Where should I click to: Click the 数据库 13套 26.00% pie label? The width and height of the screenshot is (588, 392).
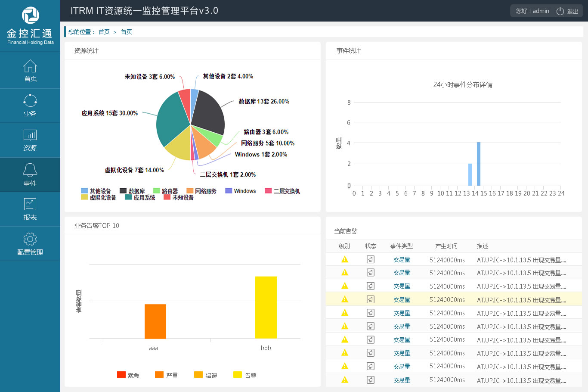point(264,102)
